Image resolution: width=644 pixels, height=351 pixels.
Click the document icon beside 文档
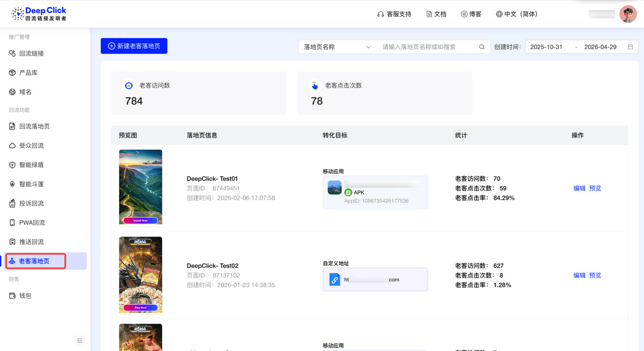pos(429,14)
